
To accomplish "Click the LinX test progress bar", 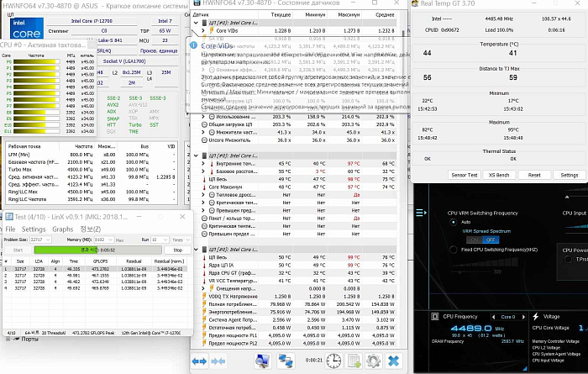I will [x=97, y=250].
